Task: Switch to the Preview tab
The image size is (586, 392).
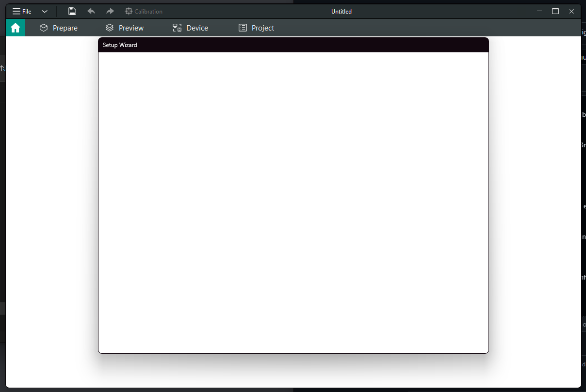Action: [130, 28]
